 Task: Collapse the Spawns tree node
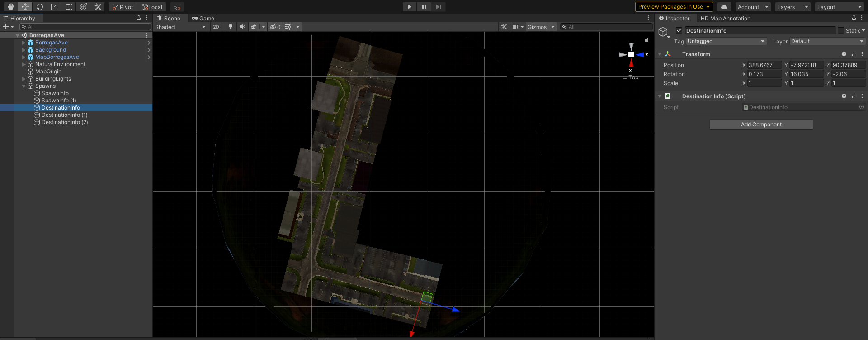(24, 86)
